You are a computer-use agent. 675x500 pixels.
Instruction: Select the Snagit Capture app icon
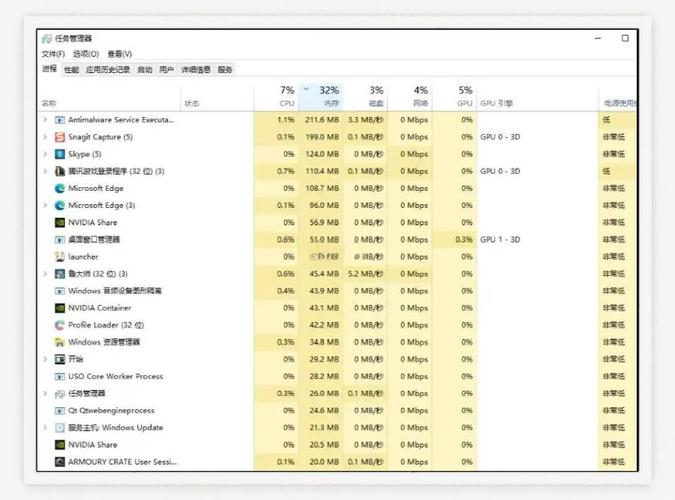pos(60,137)
